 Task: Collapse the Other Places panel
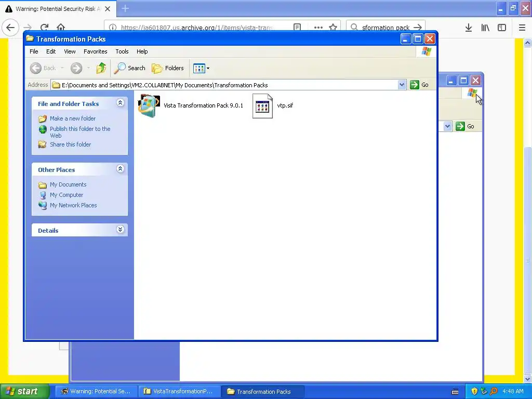120,169
